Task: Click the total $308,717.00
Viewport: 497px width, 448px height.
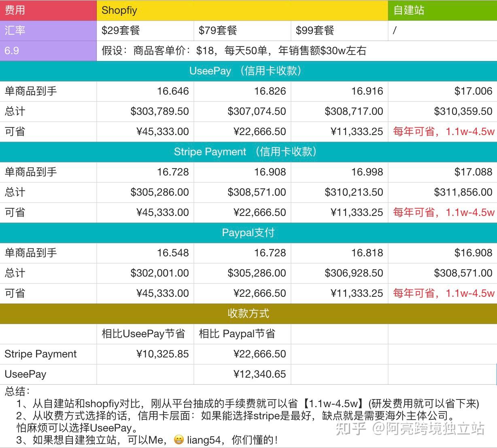Action: pyautogui.click(x=354, y=111)
